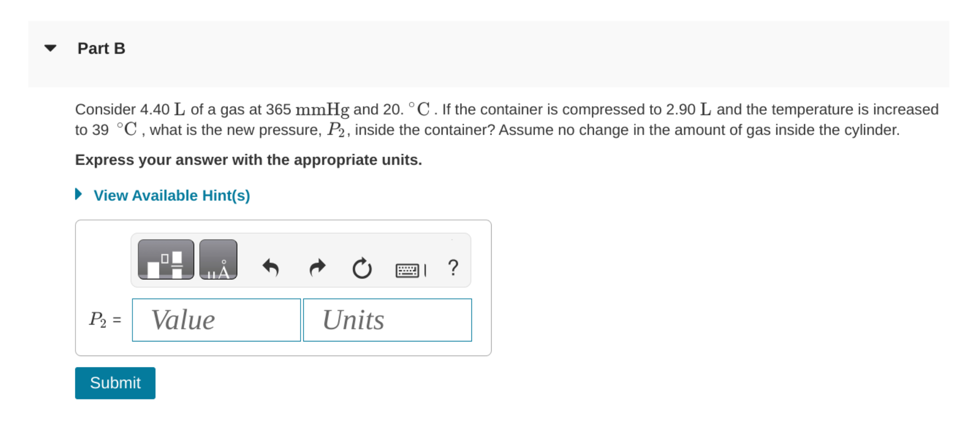Click inside the Units field

(x=387, y=320)
